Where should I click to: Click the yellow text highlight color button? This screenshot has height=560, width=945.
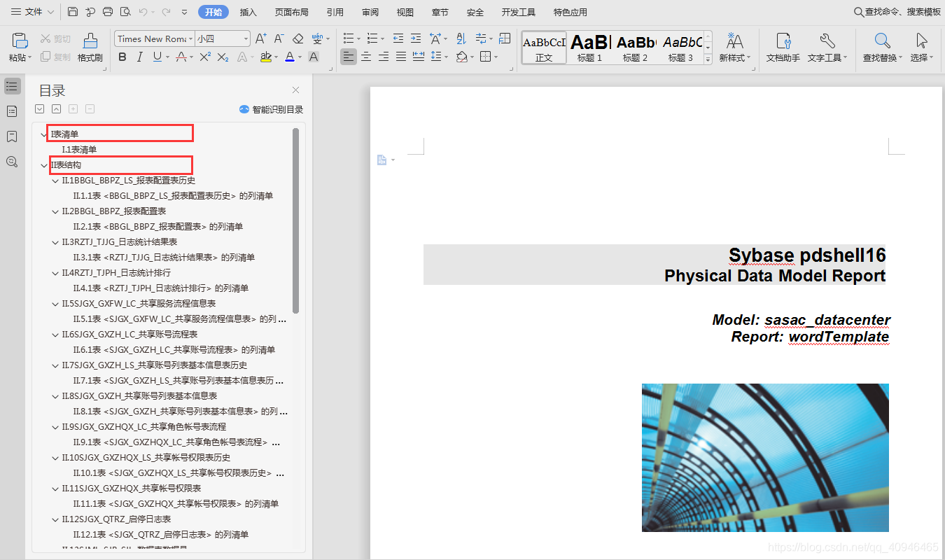click(265, 57)
